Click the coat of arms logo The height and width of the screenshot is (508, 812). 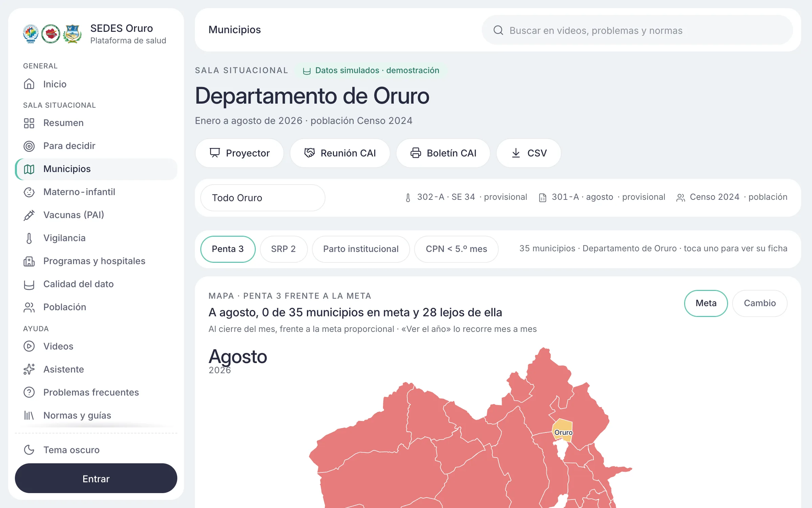[x=72, y=34]
